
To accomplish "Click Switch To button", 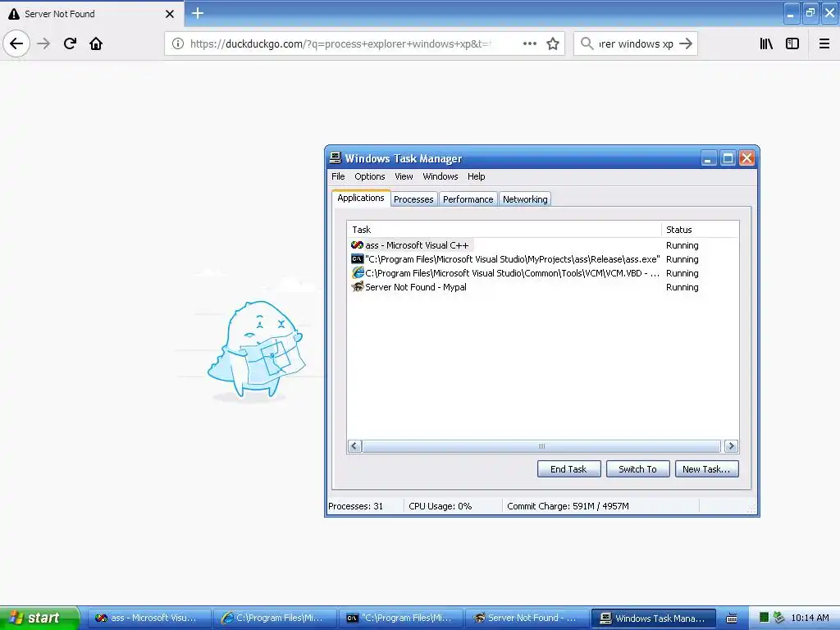I will [637, 468].
